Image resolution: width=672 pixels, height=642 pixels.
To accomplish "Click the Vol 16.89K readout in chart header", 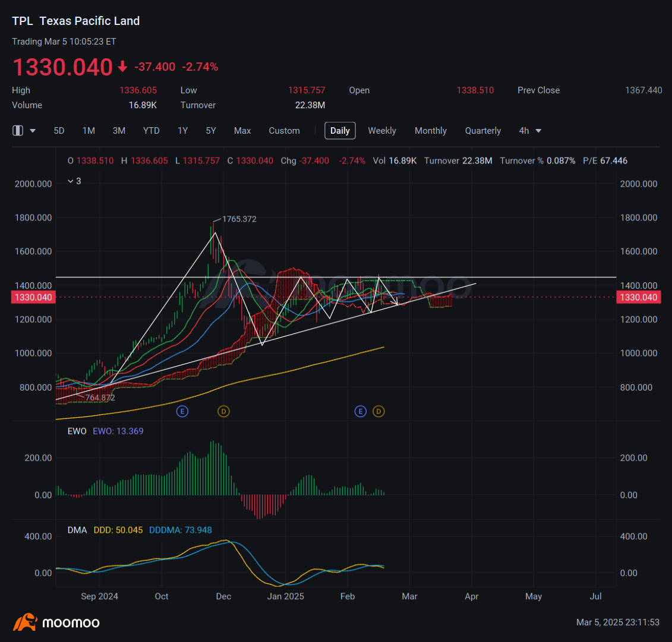I will 395,161.
